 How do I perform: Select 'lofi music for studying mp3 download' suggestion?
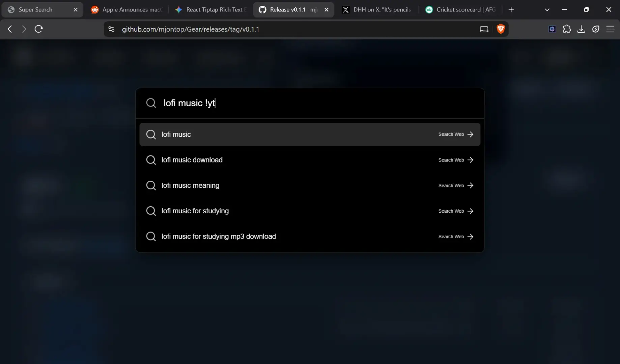310,237
